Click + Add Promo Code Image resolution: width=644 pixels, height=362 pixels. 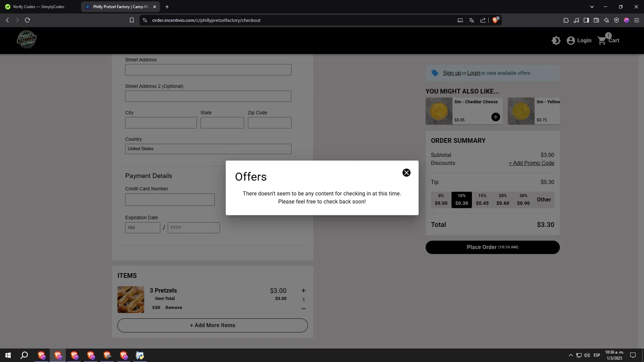532,163
